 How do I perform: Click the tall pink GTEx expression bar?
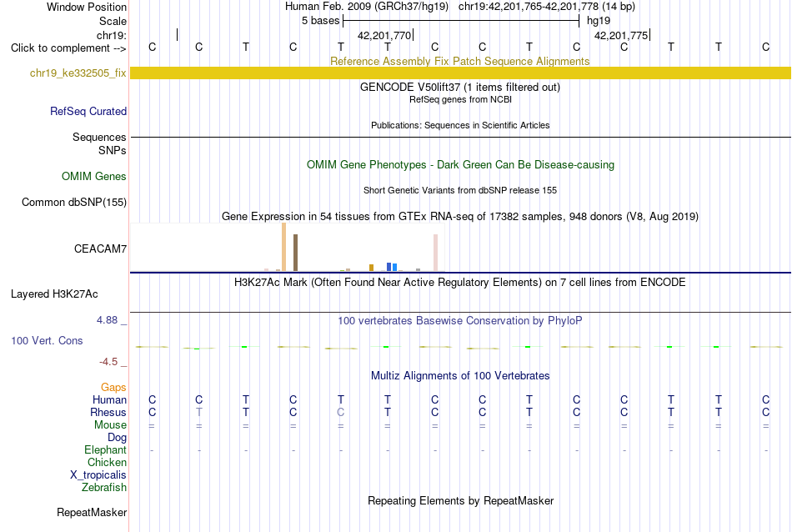(x=435, y=253)
